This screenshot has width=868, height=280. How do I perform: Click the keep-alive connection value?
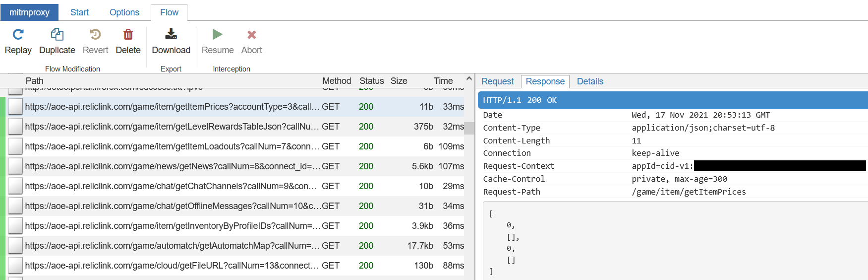click(655, 153)
